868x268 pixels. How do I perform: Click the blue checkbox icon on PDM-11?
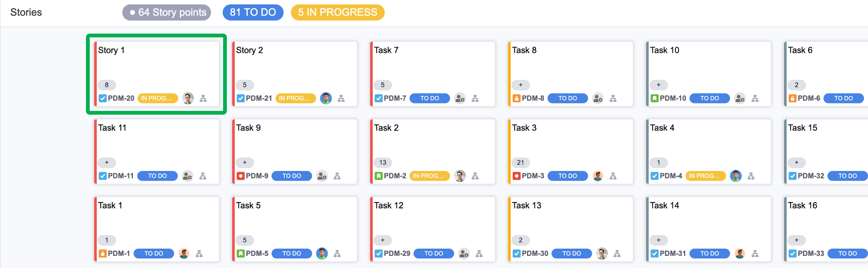pyautogui.click(x=103, y=176)
